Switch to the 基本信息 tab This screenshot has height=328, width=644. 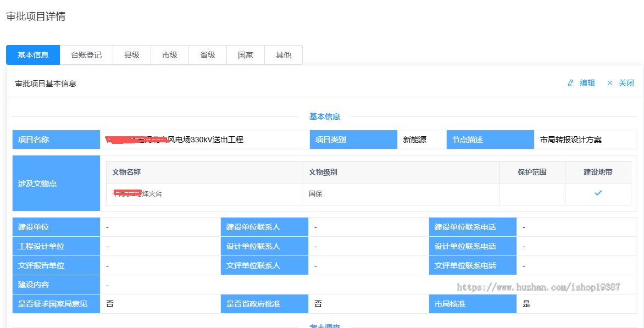33,55
